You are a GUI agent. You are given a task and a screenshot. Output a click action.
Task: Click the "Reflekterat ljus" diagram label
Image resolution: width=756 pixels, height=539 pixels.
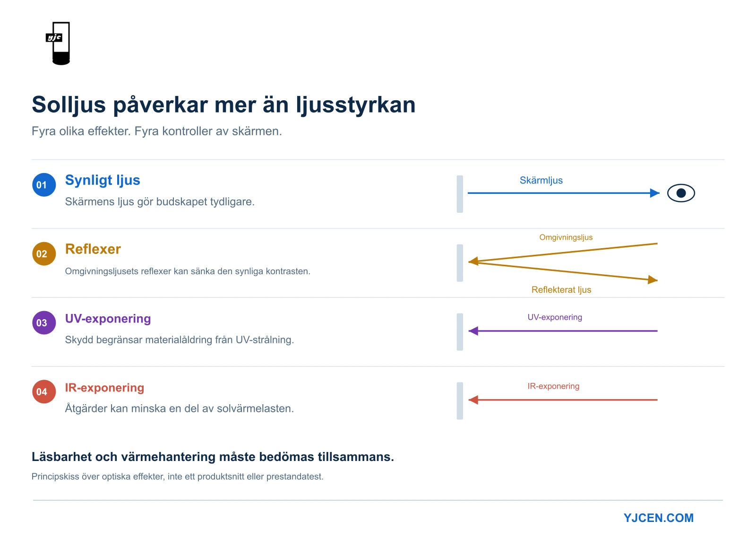561,290
